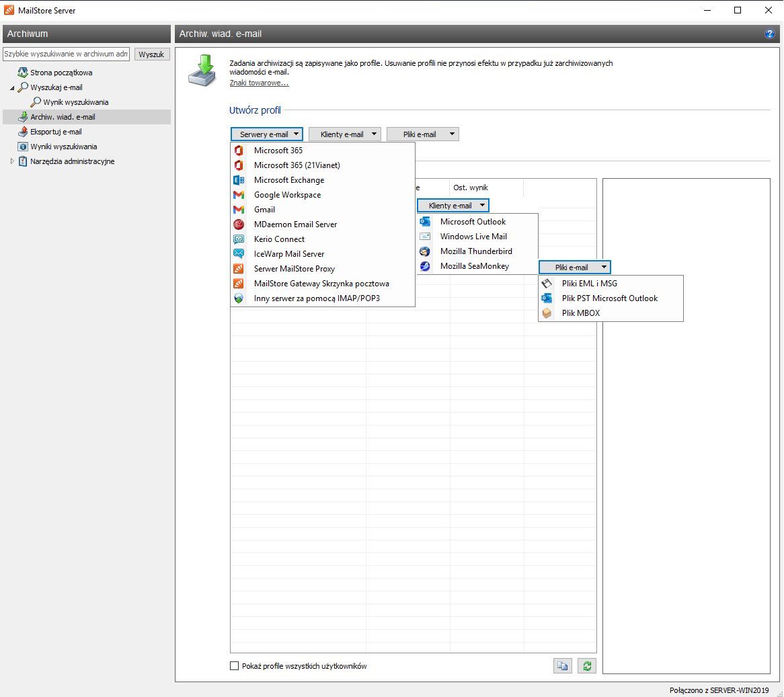Click the Kerio Connect icon
Image resolution: width=784 pixels, height=697 pixels.
tap(239, 239)
